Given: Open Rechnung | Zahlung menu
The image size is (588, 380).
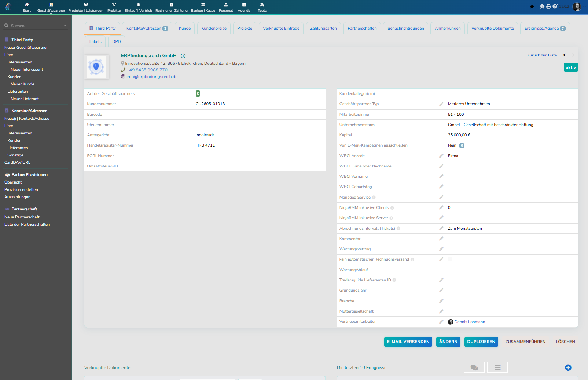Looking at the screenshot, I should coord(171,7).
